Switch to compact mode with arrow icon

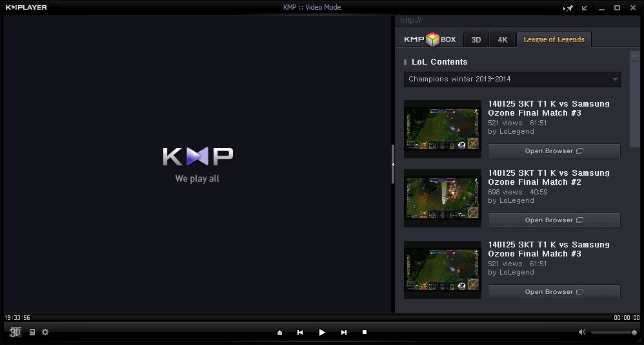(585, 8)
